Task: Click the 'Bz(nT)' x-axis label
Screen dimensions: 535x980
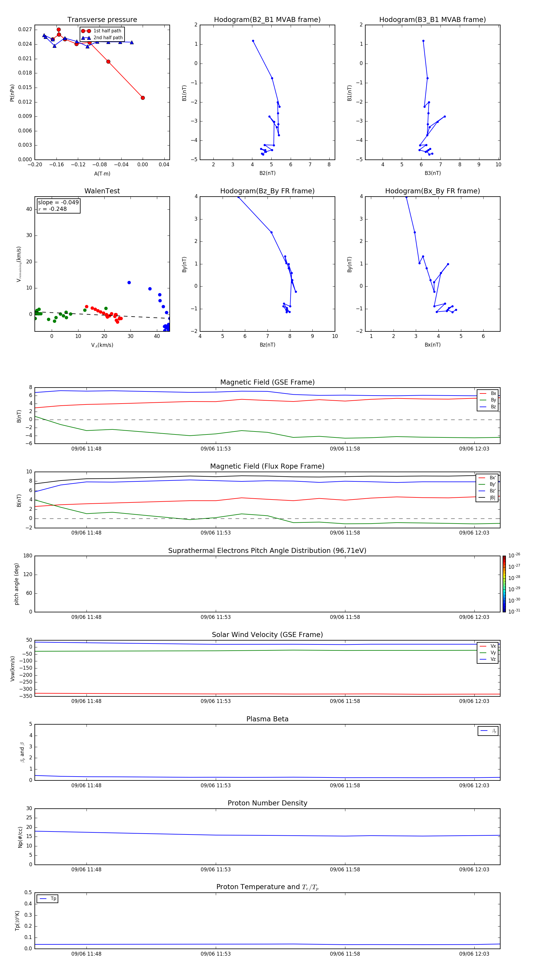Action: (x=267, y=345)
